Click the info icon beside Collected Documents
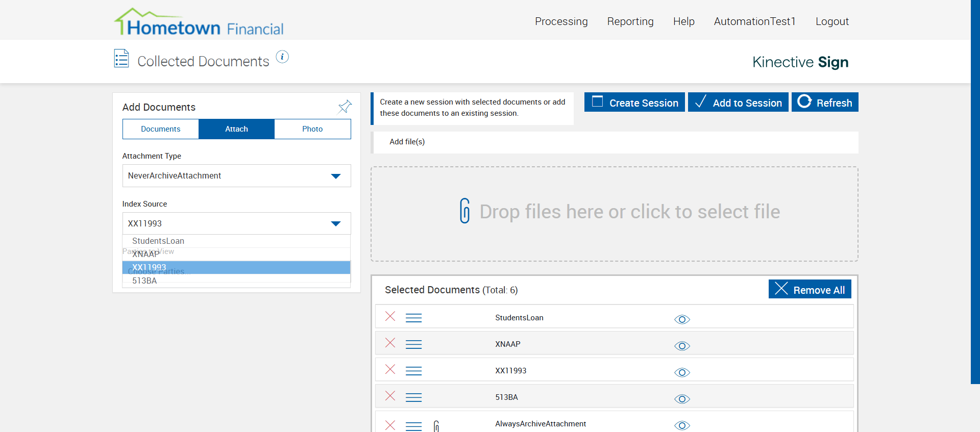This screenshot has width=980, height=432. [282, 57]
